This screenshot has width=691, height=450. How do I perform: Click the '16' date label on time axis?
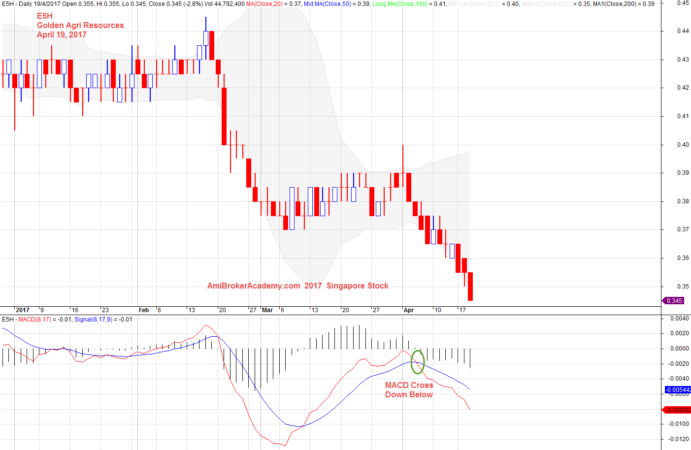coord(75,310)
